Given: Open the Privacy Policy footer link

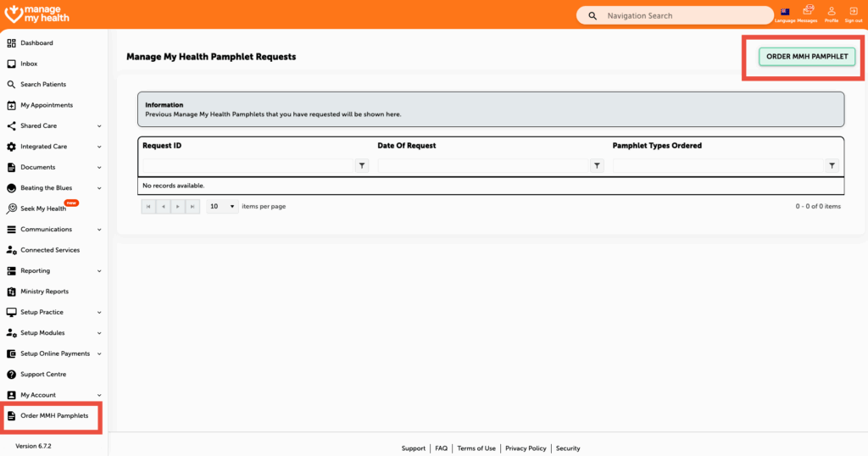Looking at the screenshot, I should point(526,448).
